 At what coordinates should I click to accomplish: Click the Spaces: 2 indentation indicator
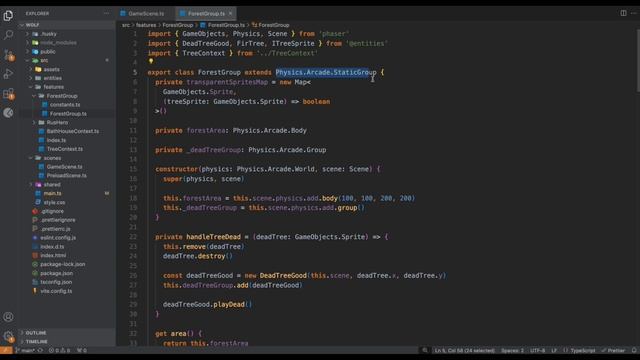coord(512,350)
